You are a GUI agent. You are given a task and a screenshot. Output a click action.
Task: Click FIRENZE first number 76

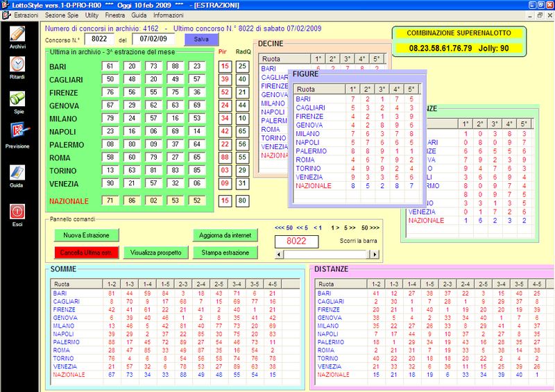(x=110, y=92)
